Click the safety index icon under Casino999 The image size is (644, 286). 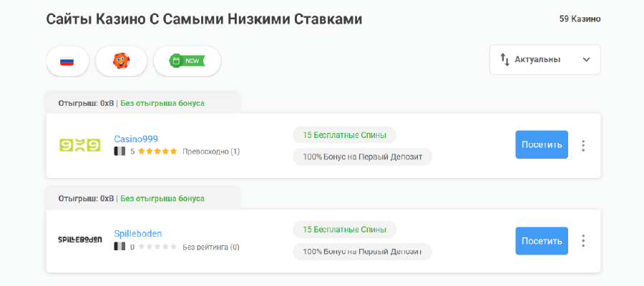pos(119,152)
